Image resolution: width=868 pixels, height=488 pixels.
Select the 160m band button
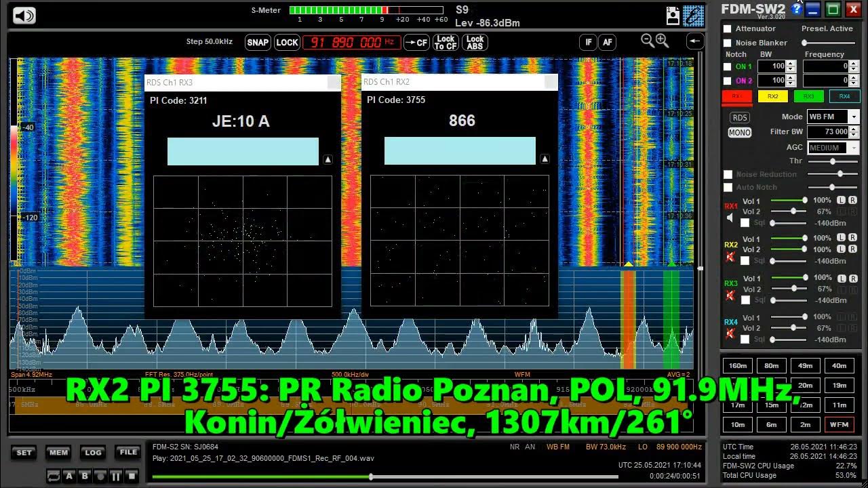[x=737, y=366]
